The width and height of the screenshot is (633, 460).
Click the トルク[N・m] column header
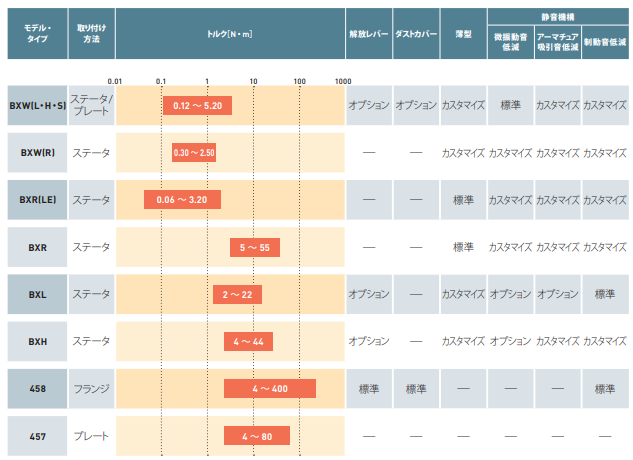pos(229,34)
